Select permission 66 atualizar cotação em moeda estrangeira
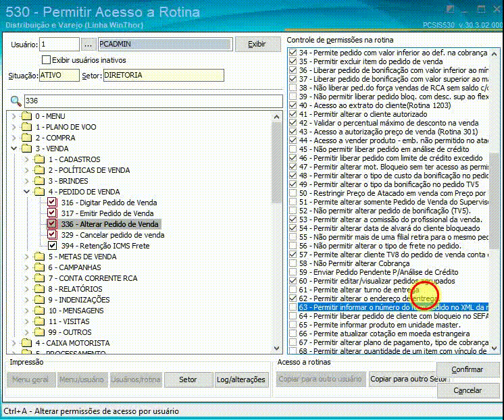Image resolution: width=504 pixels, height=420 pixels. 384,334
